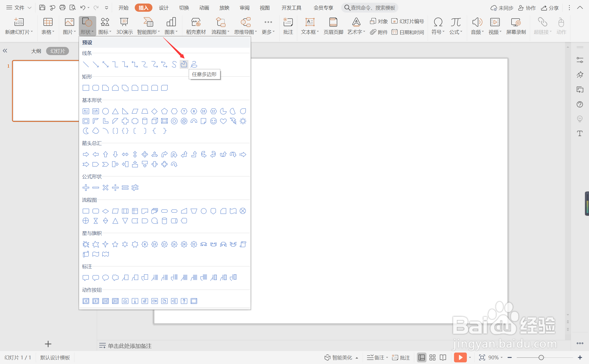
Task: Click 分享 share button
Action: pos(550,8)
